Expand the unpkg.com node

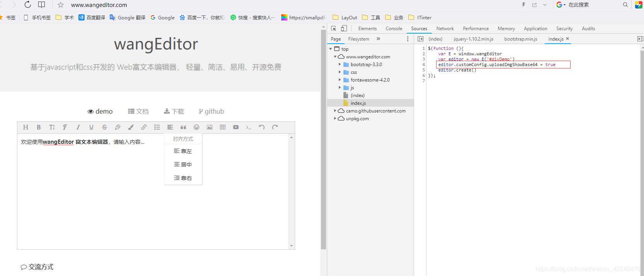pos(335,119)
